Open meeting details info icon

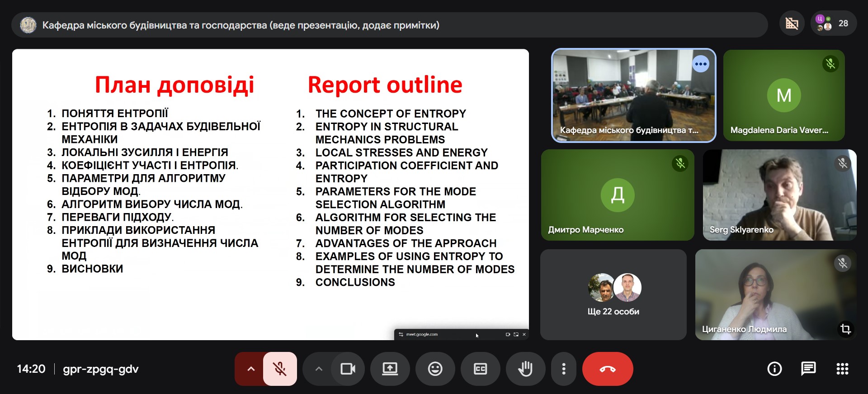pos(774,369)
